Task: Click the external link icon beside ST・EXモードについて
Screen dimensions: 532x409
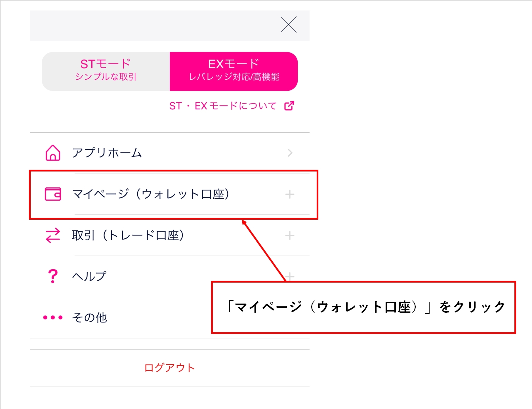Action: 289,106
